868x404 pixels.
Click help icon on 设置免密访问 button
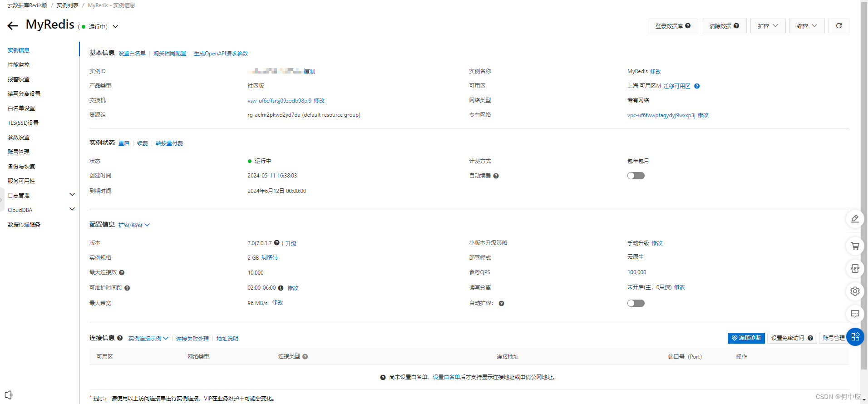[810, 338]
